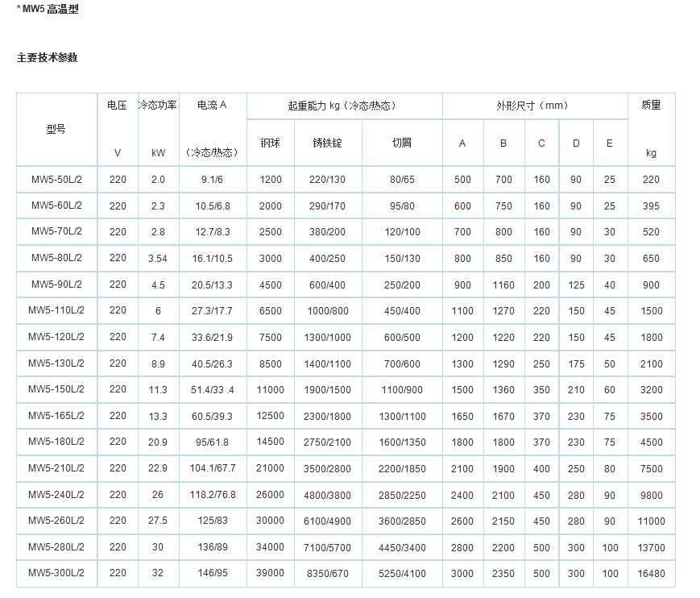The height and width of the screenshot is (598, 700).
Task: Click the 铸铁锭 sub-column header
Action: point(328,143)
